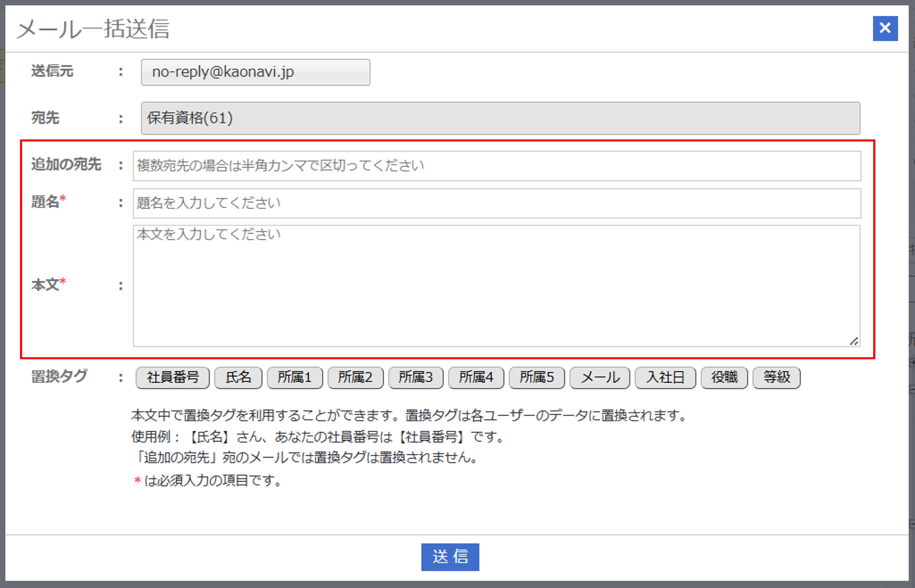915x588 pixels.
Task: Grab the textarea resize handle corner
Action: 854,341
